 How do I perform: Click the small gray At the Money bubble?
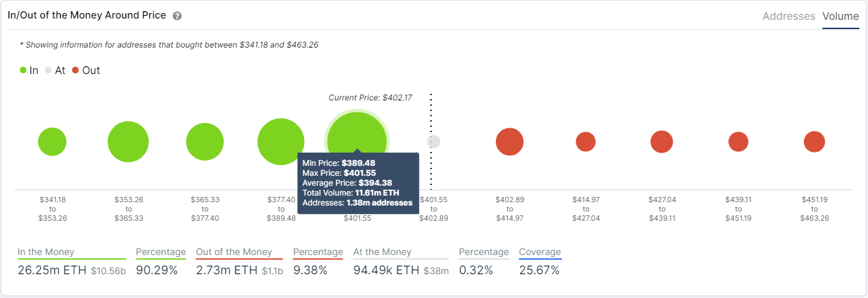click(434, 141)
